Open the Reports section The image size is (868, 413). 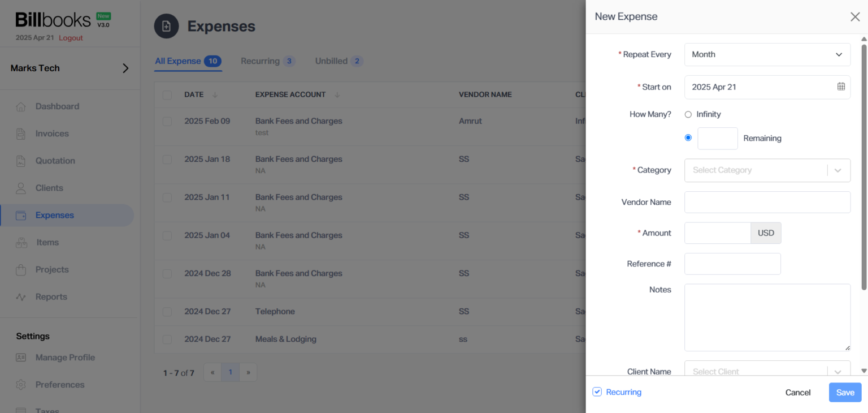click(x=50, y=296)
